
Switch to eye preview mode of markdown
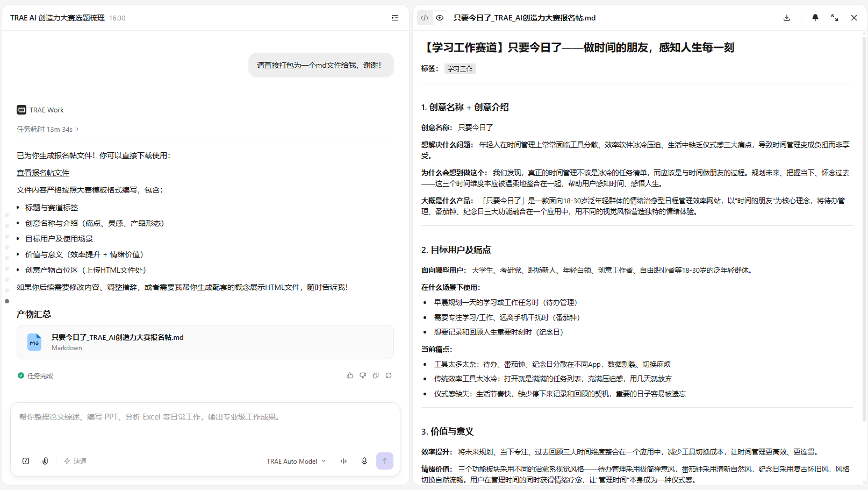tap(440, 18)
